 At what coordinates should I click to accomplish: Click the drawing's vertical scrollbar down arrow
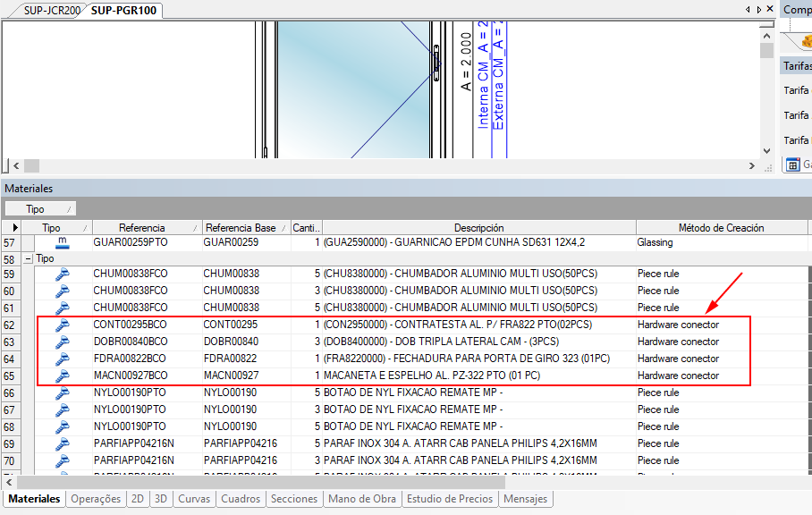click(x=766, y=151)
